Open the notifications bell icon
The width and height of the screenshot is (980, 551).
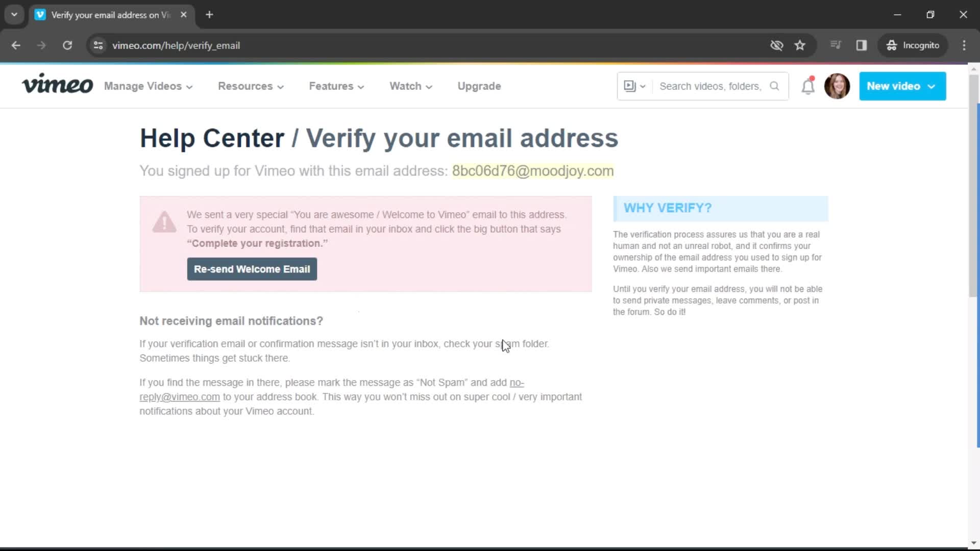tap(807, 86)
